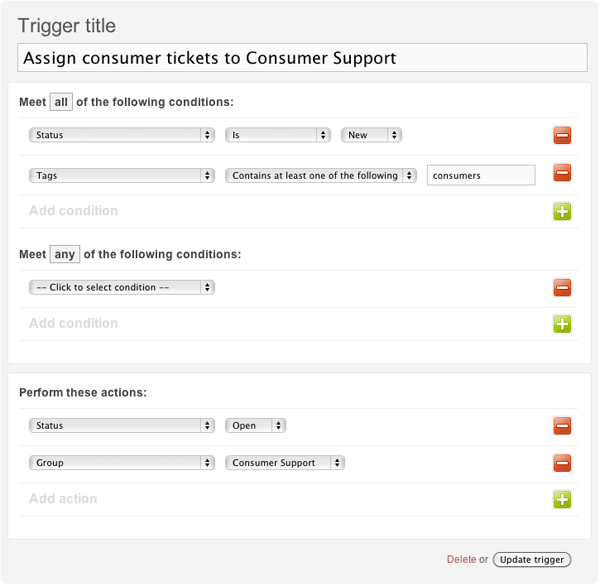Open the 'Is' operator dropdown

278,135
